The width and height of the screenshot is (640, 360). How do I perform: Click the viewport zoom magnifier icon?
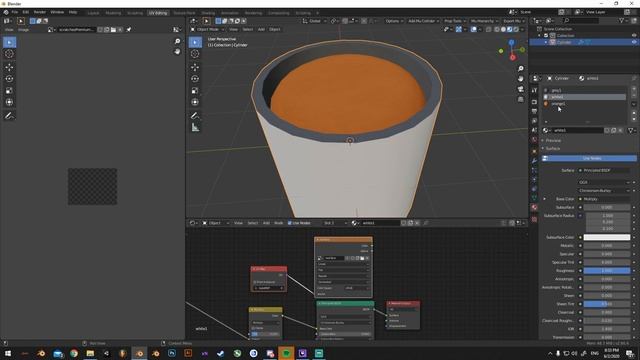click(520, 69)
